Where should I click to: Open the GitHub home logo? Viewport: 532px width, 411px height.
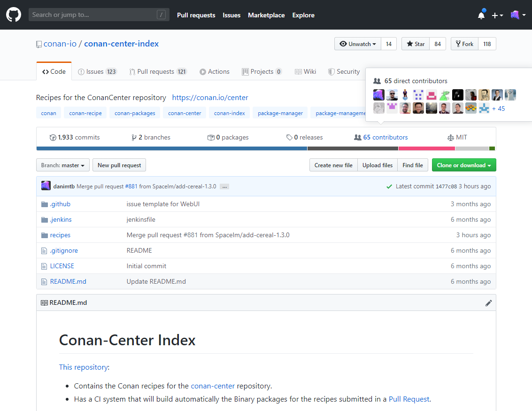click(x=14, y=15)
